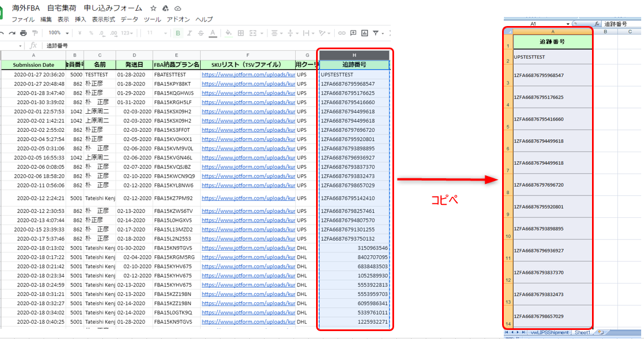Switch to vwUPSShipment tab in Excel
The image size is (644, 339).
[550, 332]
